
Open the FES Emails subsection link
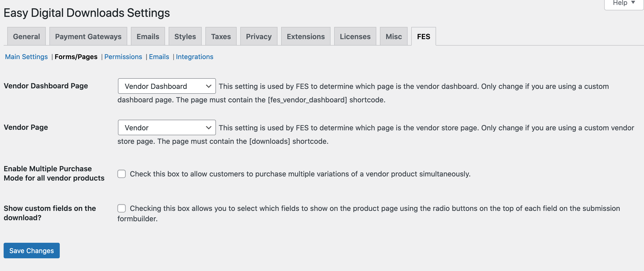click(x=159, y=57)
